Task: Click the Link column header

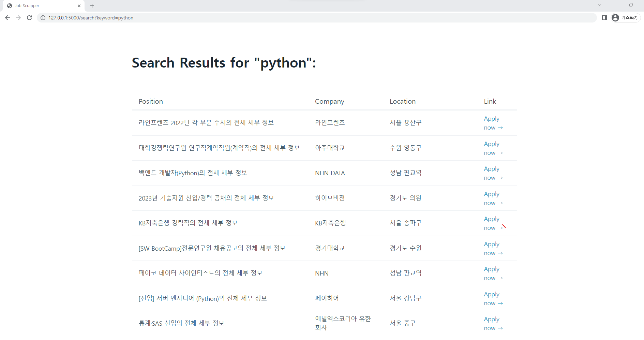Action: click(490, 101)
